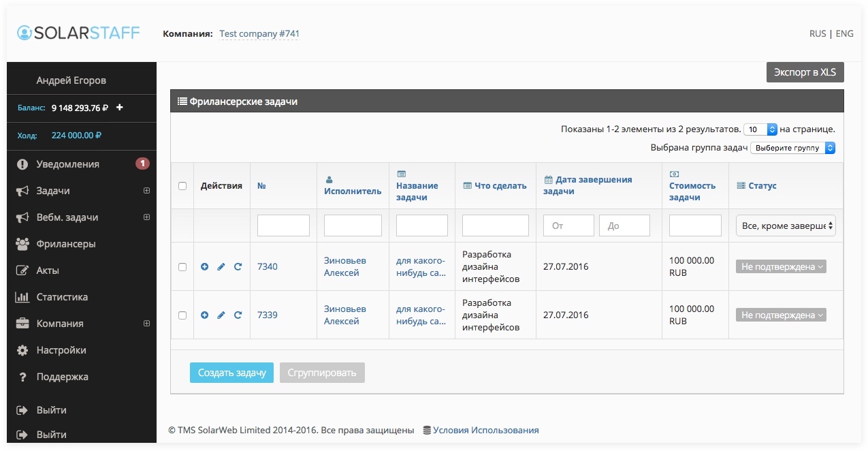Click the plus icon for task 7339
This screenshot has width=868, height=451.
[205, 315]
